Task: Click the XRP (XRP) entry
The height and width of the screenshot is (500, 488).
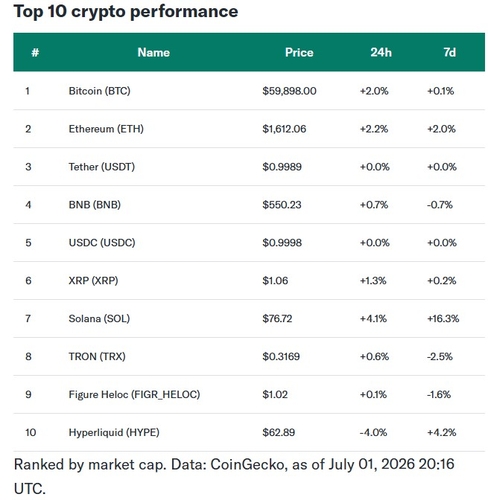Action: (93, 280)
